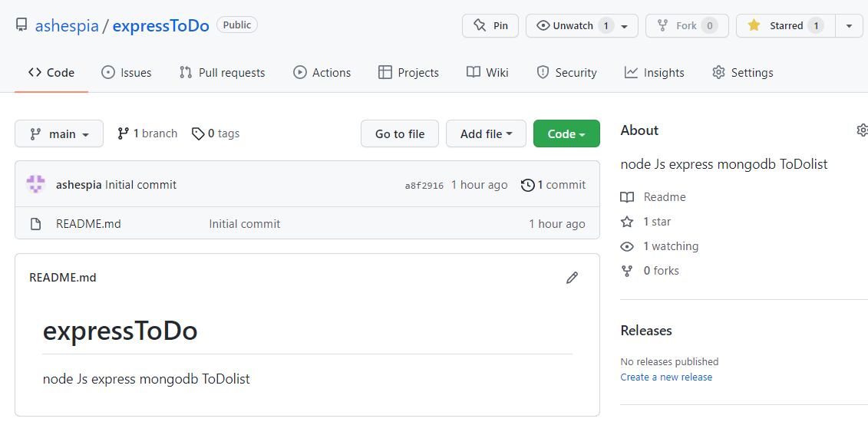Pin this repository with the Pin button
This screenshot has height=425, width=868.
pyautogui.click(x=490, y=25)
